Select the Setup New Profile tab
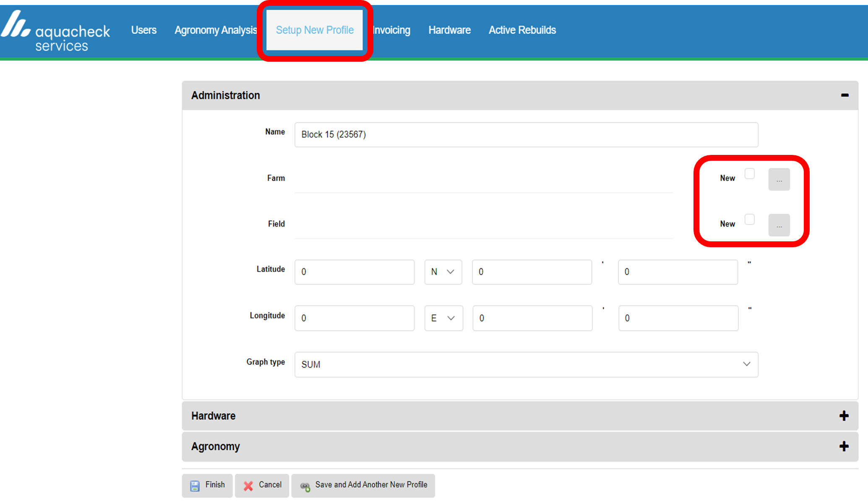 pyautogui.click(x=315, y=30)
